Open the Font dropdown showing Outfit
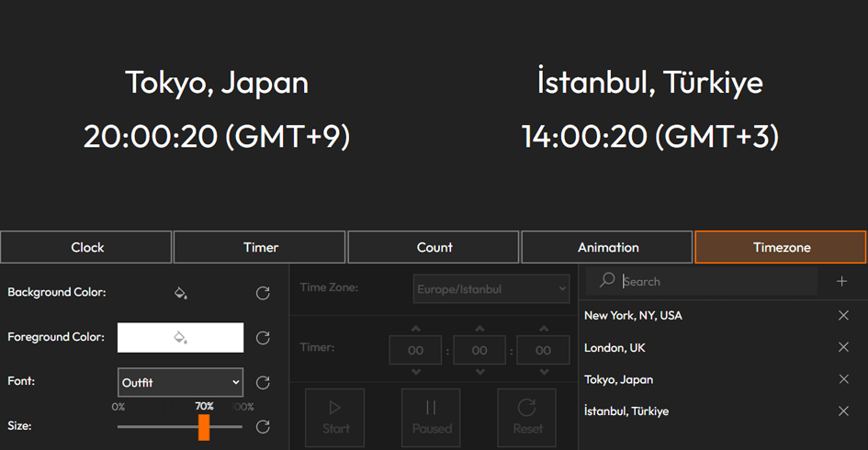This screenshot has width=868, height=450. (x=180, y=382)
